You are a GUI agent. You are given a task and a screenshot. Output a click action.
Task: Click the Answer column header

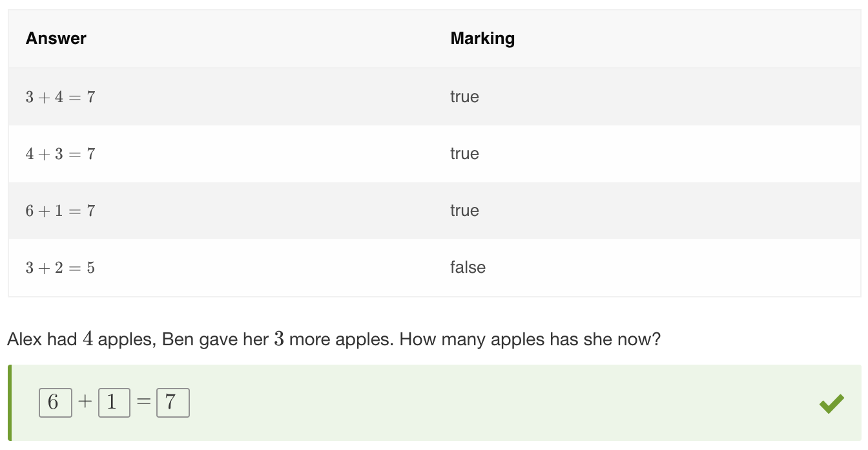pos(56,38)
